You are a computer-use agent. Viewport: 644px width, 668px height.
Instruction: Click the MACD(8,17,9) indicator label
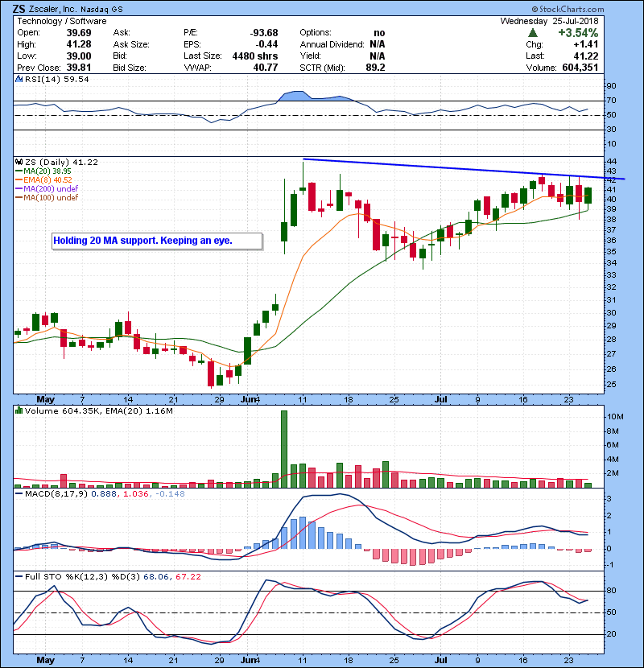(56, 494)
